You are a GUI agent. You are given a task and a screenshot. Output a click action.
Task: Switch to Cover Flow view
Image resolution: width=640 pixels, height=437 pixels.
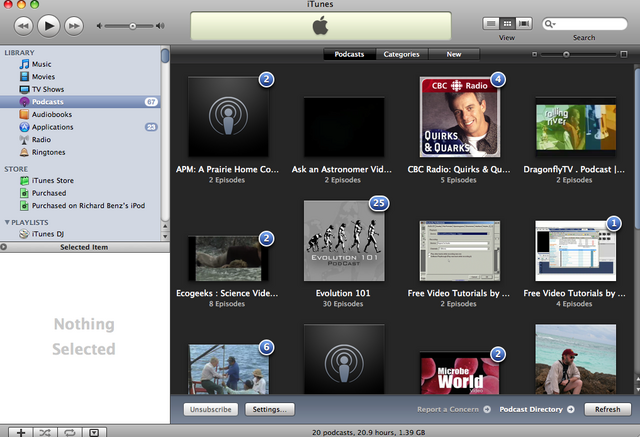point(524,24)
